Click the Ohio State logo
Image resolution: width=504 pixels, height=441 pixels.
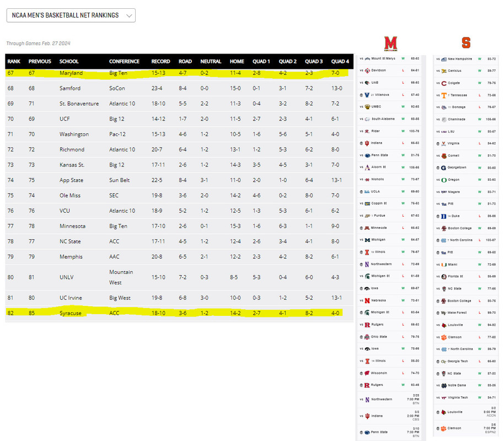(367, 337)
